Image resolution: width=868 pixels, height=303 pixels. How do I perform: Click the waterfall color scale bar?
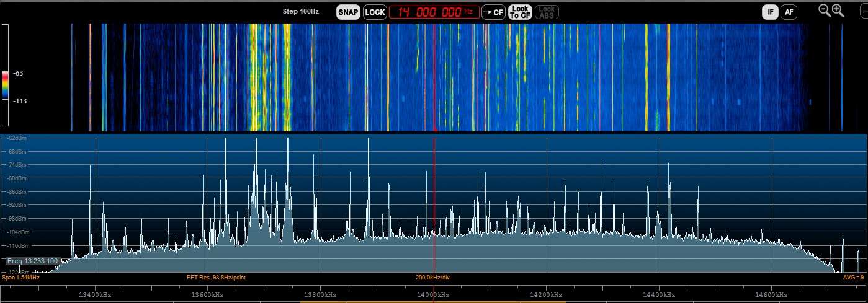click(5, 75)
